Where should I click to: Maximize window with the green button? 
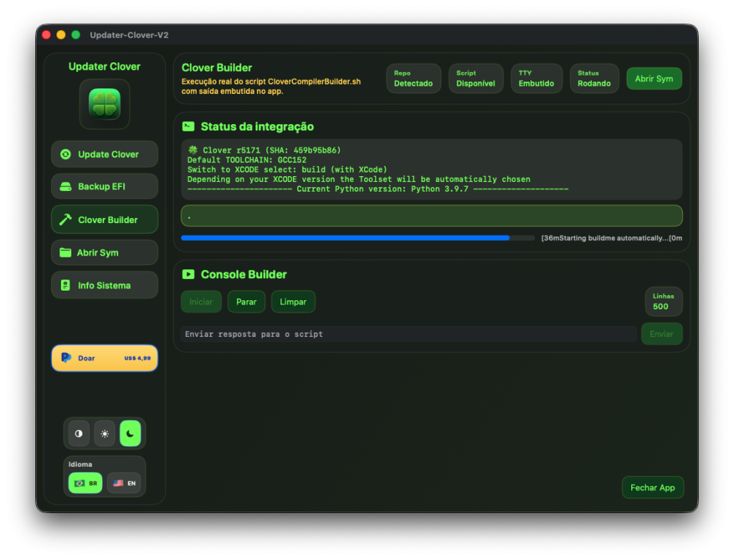[76, 34]
